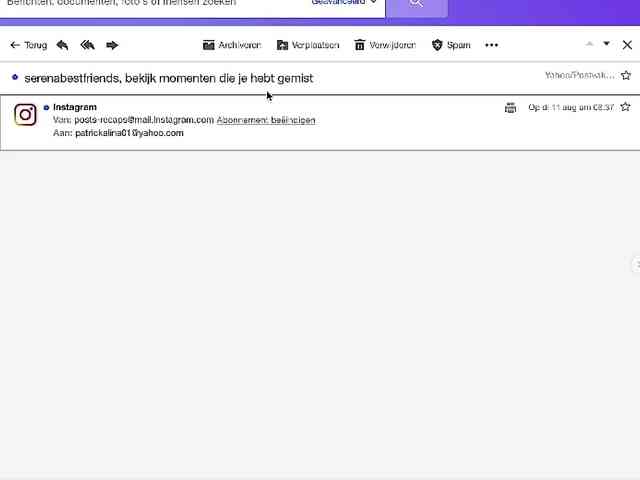640x480 pixels.
Task: Toggle the unread dot beside the subject
Action: pos(15,77)
